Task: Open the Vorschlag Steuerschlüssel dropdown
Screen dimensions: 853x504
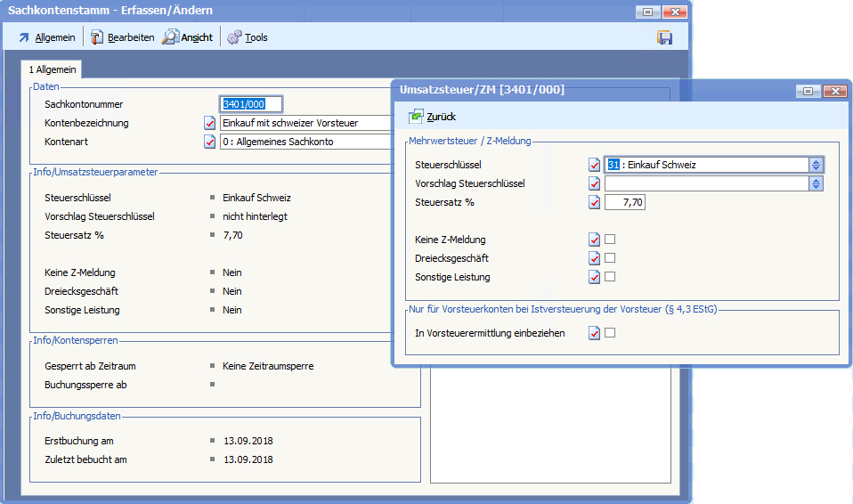Action: pos(815,183)
